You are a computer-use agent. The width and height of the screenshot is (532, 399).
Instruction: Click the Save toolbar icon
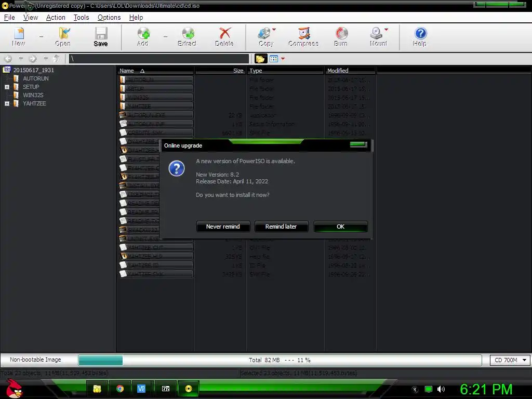(101, 37)
